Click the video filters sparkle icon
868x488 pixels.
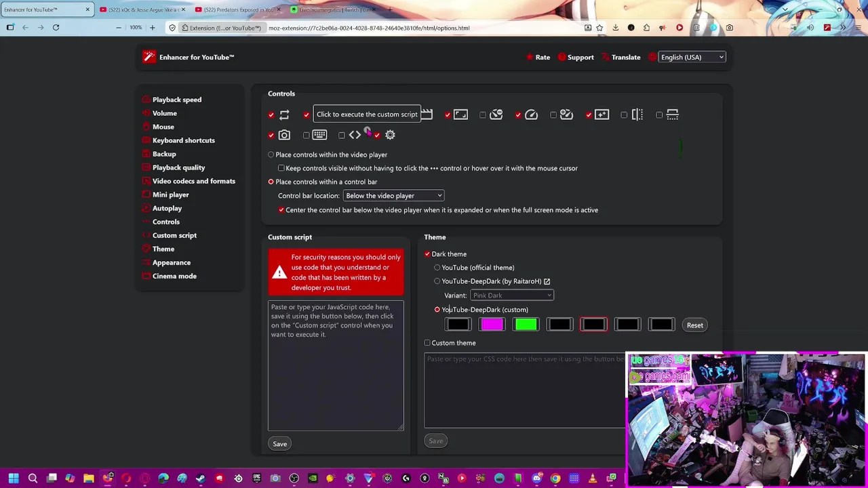pos(601,115)
